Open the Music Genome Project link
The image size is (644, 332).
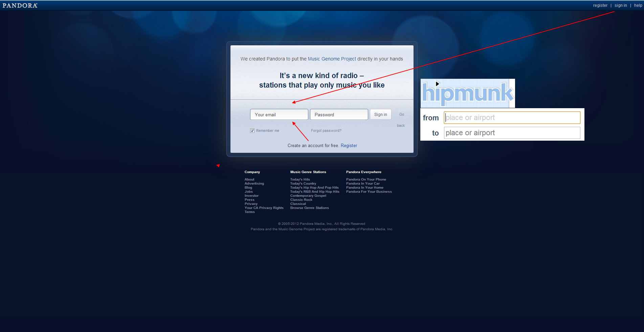pyautogui.click(x=332, y=59)
